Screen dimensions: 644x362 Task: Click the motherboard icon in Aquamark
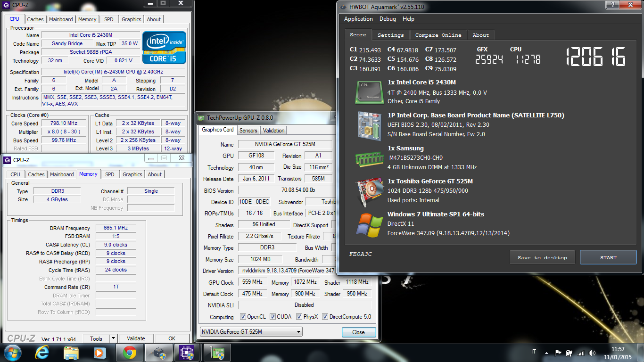pos(369,126)
